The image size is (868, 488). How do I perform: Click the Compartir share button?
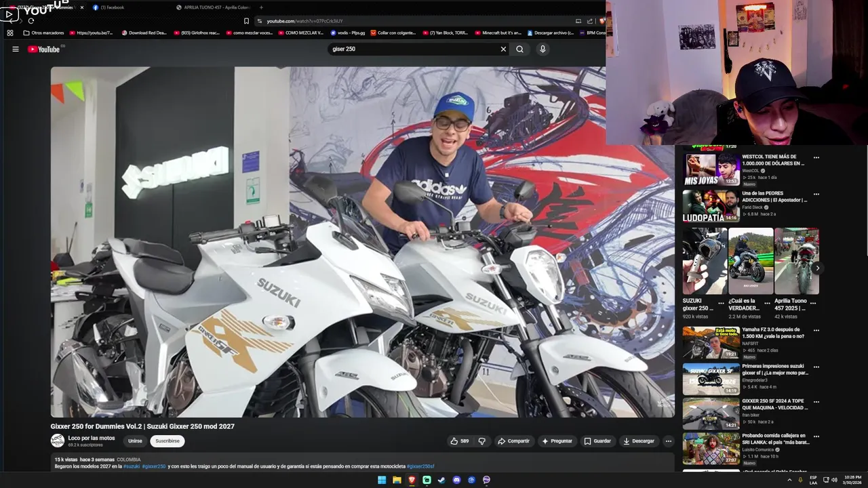pyautogui.click(x=513, y=441)
